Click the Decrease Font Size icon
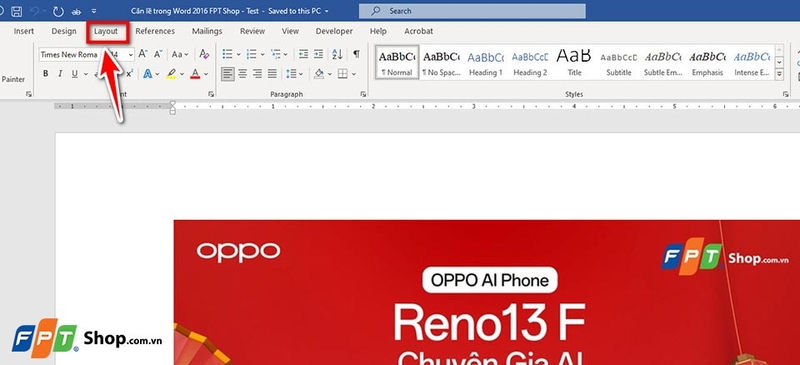800x365 pixels. point(158,54)
